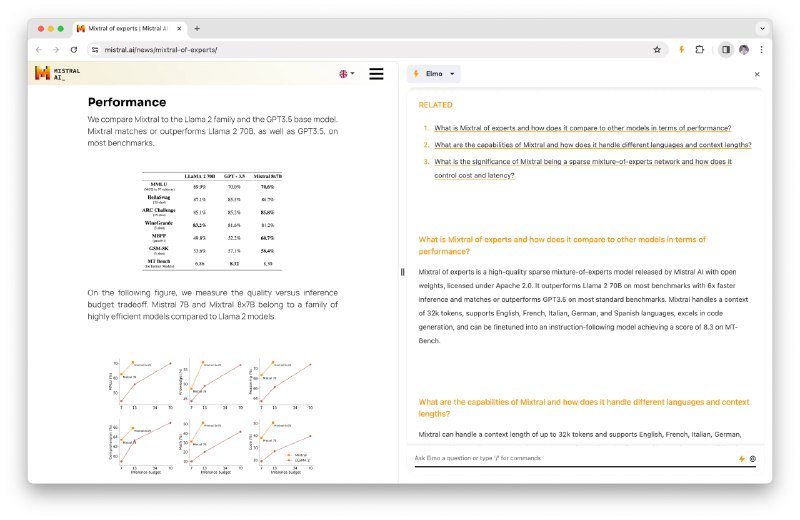Open the Mistral hamburger menu

[376, 74]
